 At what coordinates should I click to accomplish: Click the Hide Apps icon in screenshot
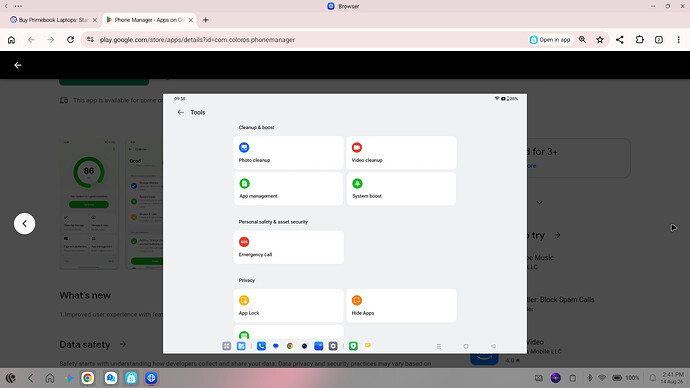[357, 300]
